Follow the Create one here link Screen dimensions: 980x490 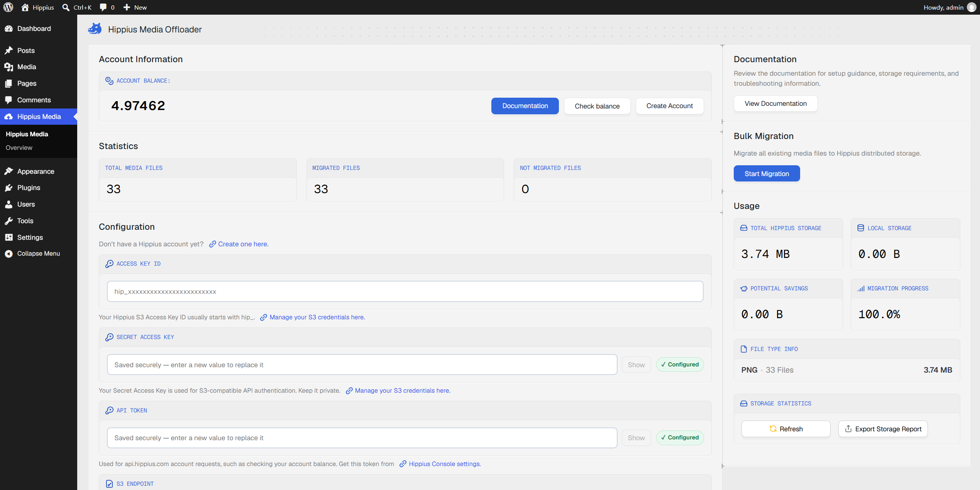243,244
